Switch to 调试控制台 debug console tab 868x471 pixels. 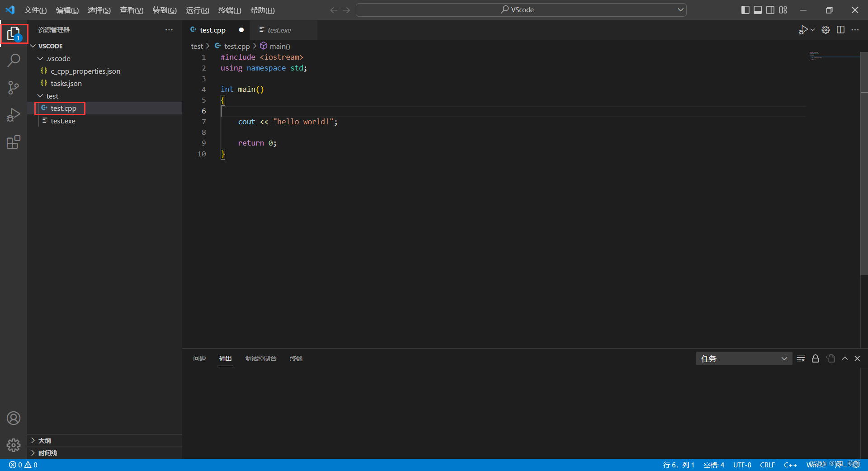tap(261, 358)
